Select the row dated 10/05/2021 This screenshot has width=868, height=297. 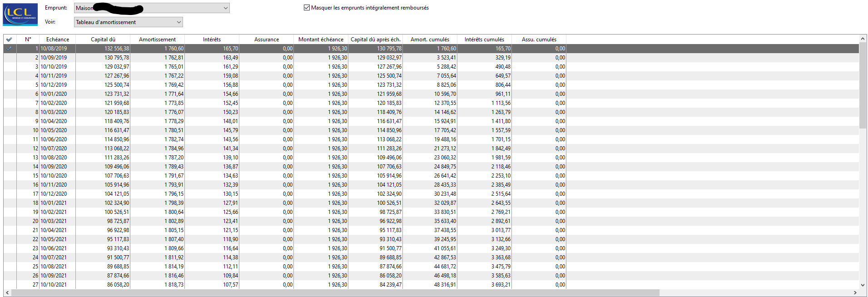coord(431,239)
